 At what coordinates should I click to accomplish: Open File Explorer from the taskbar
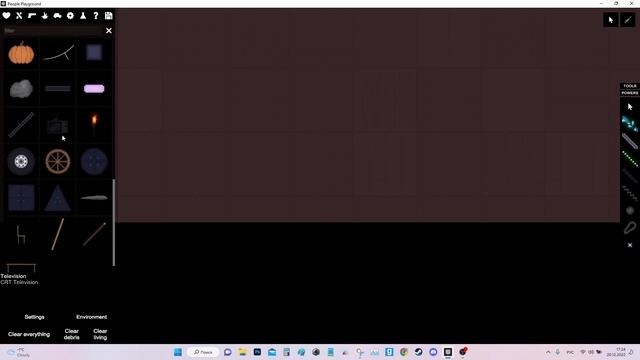[242, 352]
